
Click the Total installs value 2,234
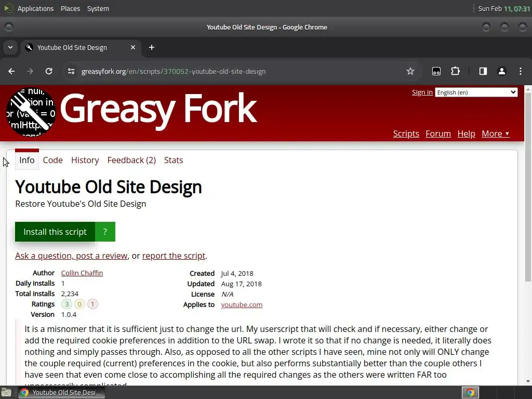70,294
